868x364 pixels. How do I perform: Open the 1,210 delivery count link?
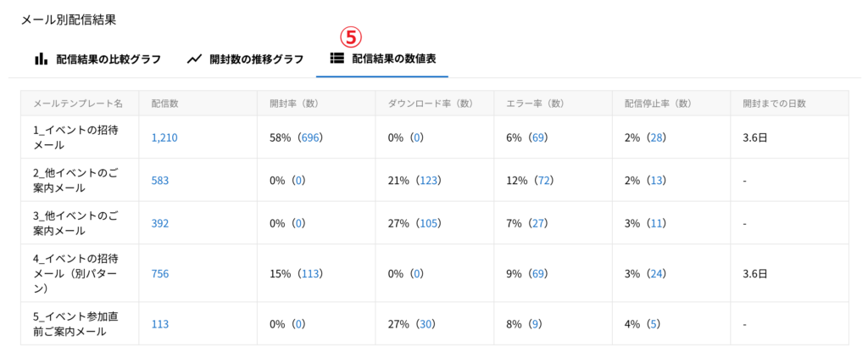pyautogui.click(x=164, y=137)
